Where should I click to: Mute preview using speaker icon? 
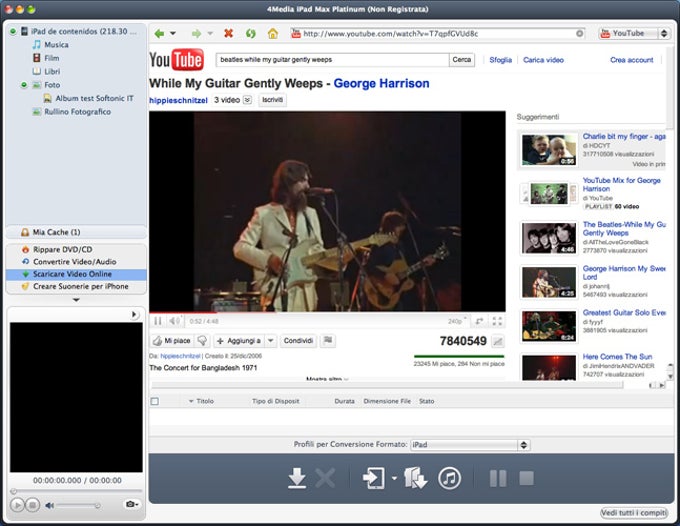tap(49, 505)
